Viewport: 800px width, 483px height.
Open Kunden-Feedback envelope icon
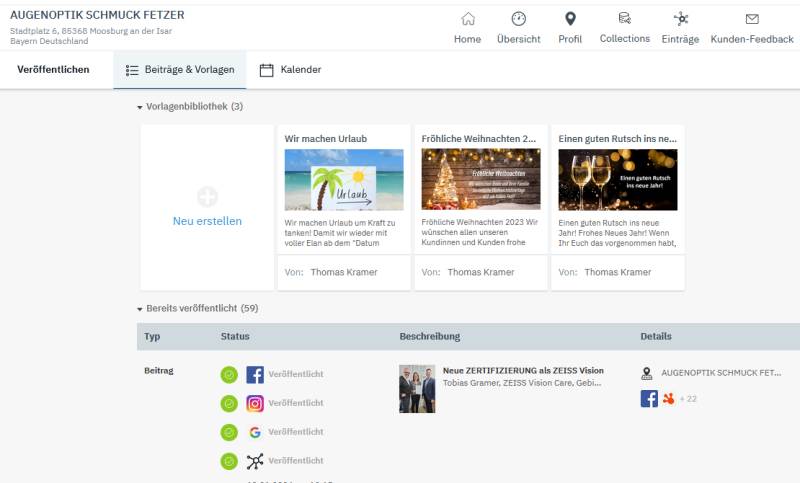pos(752,19)
